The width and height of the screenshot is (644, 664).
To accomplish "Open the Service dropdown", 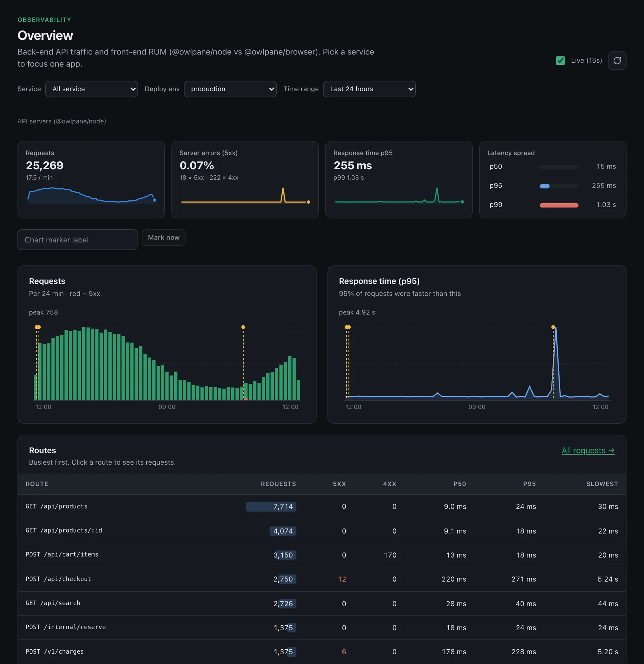I will [92, 89].
